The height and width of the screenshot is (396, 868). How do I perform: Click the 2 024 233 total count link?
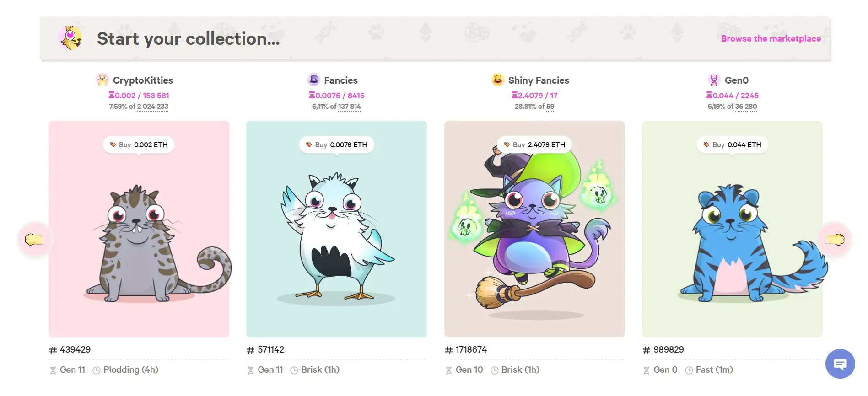point(153,107)
